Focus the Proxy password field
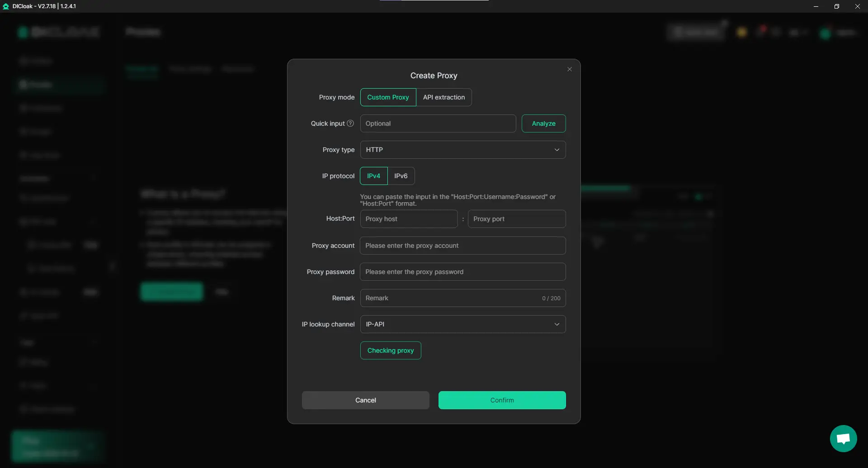This screenshot has height=468, width=868. pyautogui.click(x=462, y=272)
